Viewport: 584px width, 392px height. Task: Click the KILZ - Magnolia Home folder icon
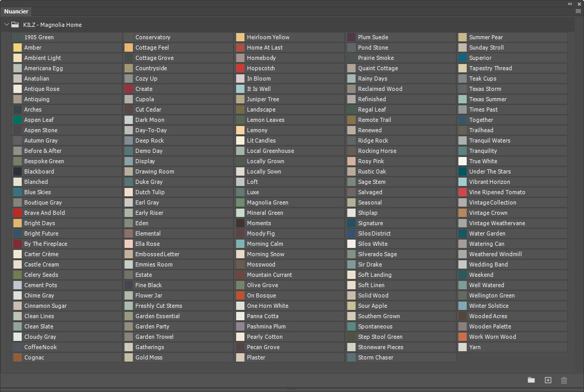(x=16, y=24)
